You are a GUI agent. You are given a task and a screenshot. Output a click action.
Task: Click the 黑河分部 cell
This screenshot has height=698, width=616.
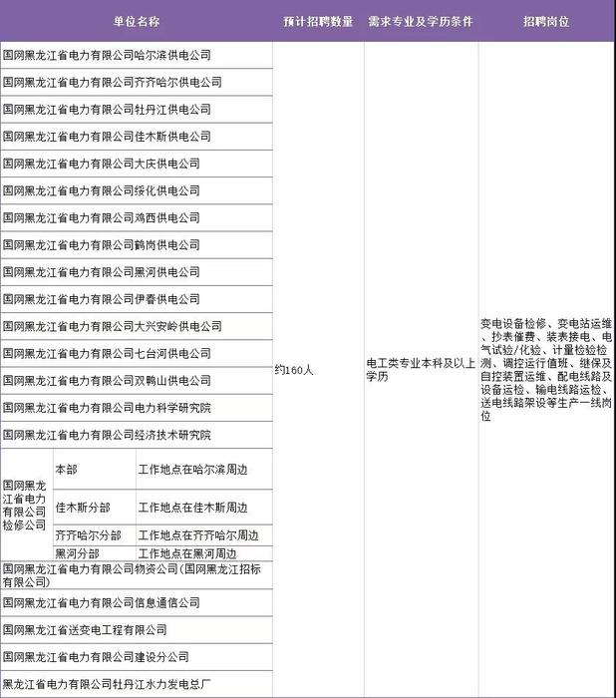95,553
